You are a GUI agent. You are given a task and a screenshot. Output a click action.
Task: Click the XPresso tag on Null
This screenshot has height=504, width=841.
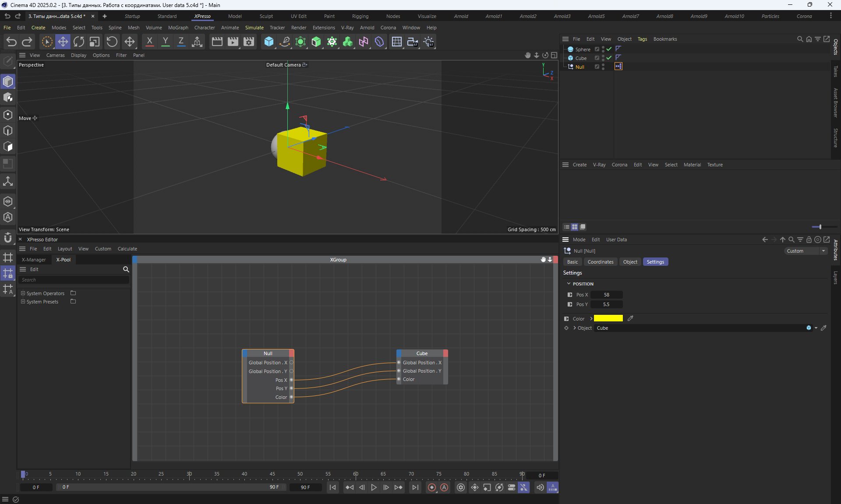click(618, 67)
